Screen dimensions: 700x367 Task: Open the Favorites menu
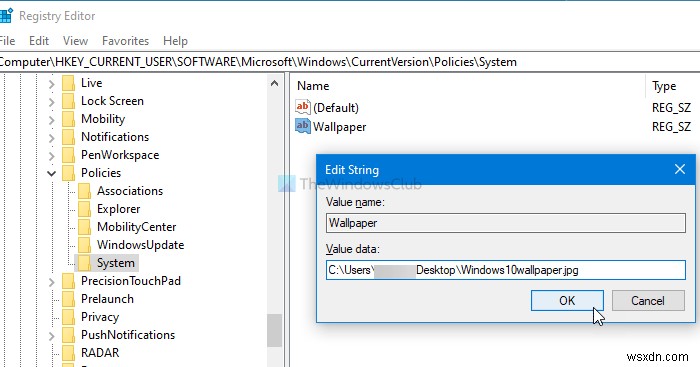[125, 41]
